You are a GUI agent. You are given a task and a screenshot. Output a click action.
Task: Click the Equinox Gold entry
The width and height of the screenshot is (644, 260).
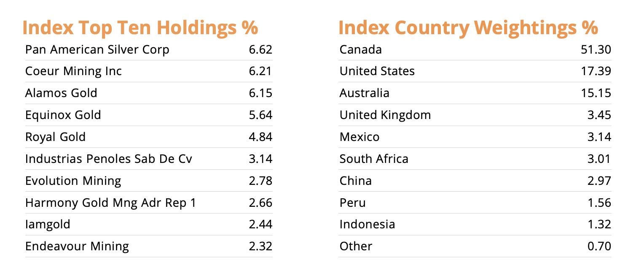pos(63,115)
